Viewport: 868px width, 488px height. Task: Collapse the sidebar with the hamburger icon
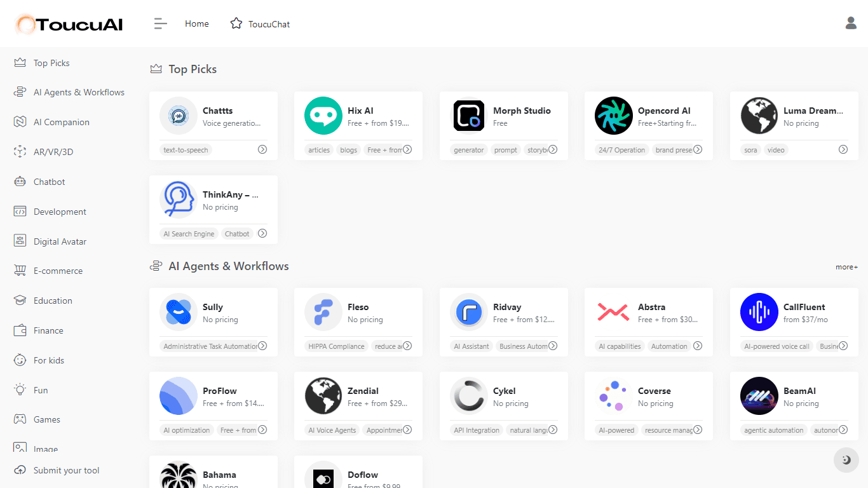(x=160, y=24)
